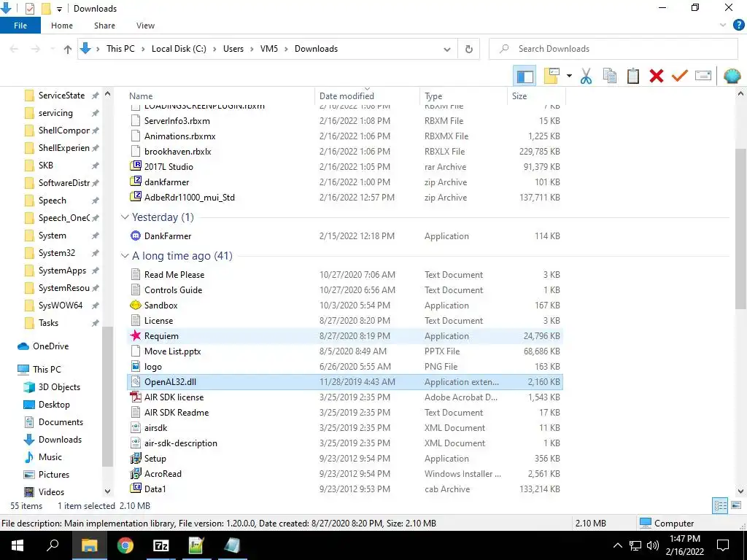Open Google Chrome from the taskbar

tap(125, 545)
